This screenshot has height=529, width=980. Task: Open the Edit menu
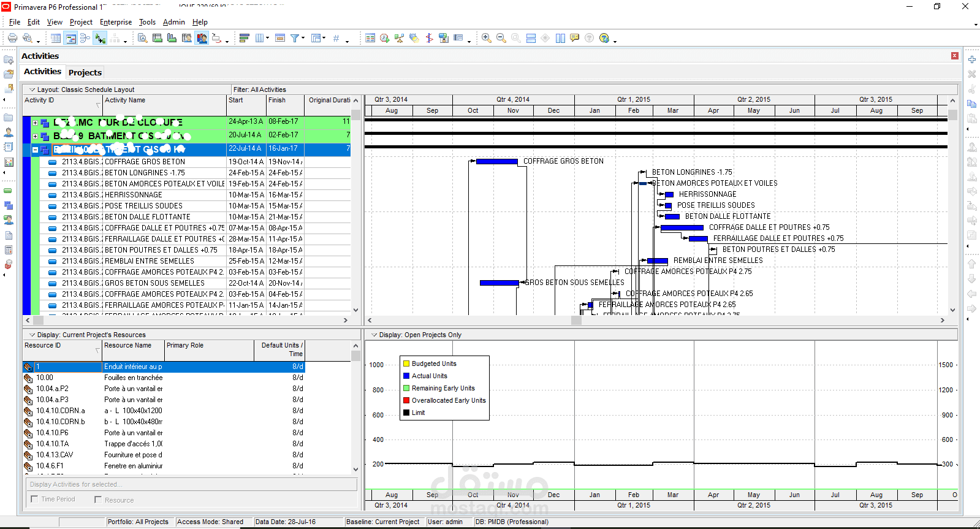34,22
